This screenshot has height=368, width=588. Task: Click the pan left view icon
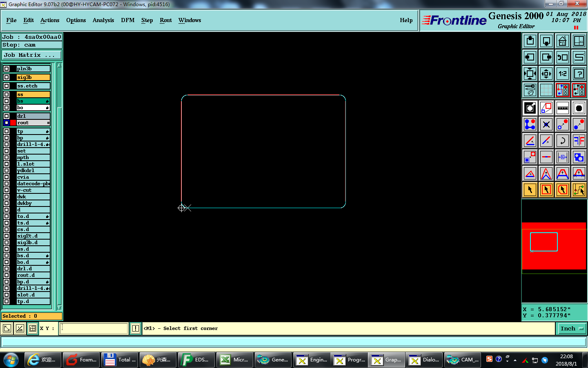pos(530,57)
